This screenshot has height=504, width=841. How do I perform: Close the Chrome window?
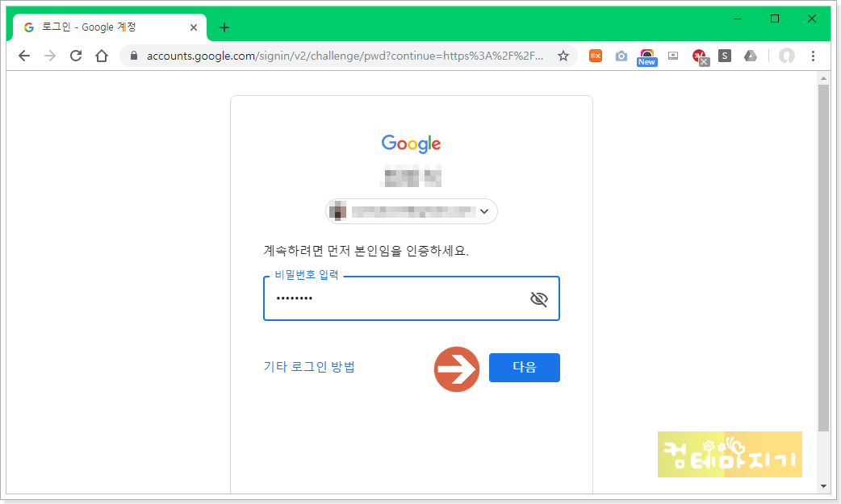click(811, 19)
